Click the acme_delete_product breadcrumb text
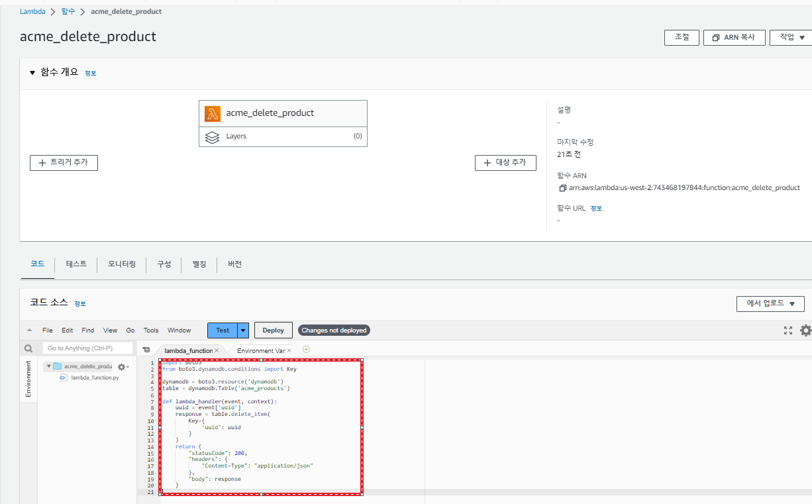Viewport: 812px width, 504px height. point(126,11)
